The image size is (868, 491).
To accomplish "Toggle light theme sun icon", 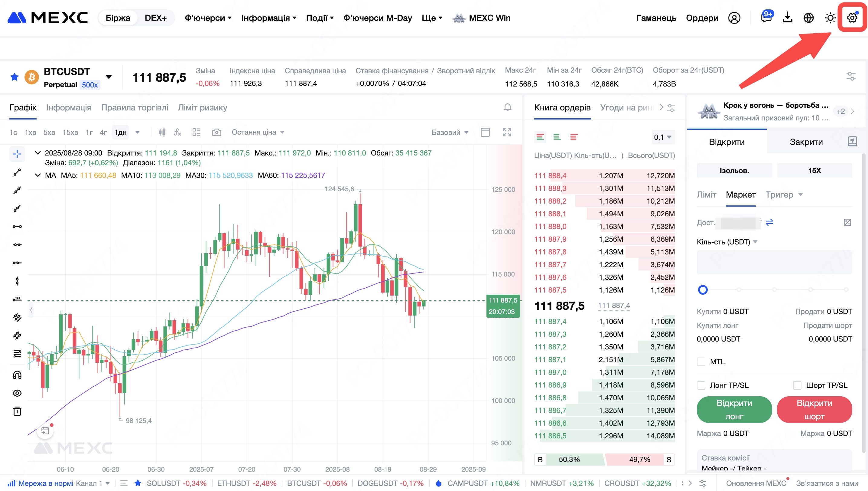I will pyautogui.click(x=830, y=18).
